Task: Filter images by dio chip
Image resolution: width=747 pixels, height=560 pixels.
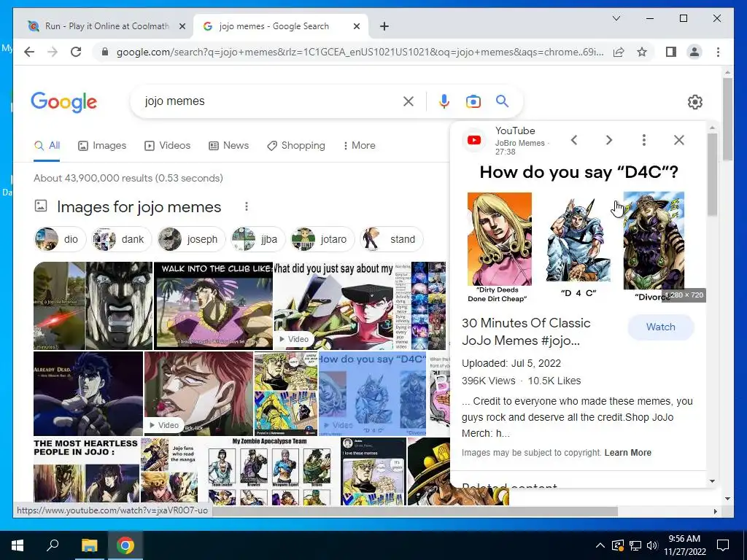Action: (x=60, y=239)
